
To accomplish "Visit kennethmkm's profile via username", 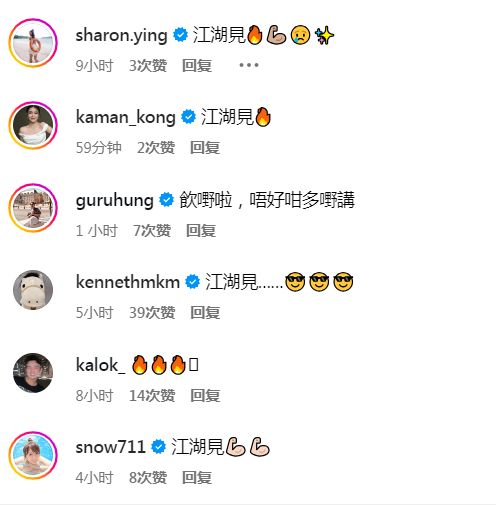I will pyautogui.click(x=128, y=282).
